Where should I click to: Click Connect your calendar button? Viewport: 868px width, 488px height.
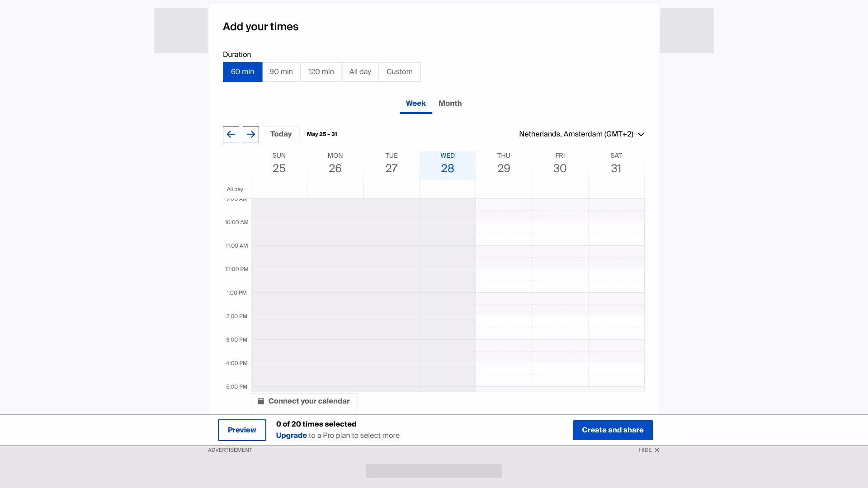(304, 401)
